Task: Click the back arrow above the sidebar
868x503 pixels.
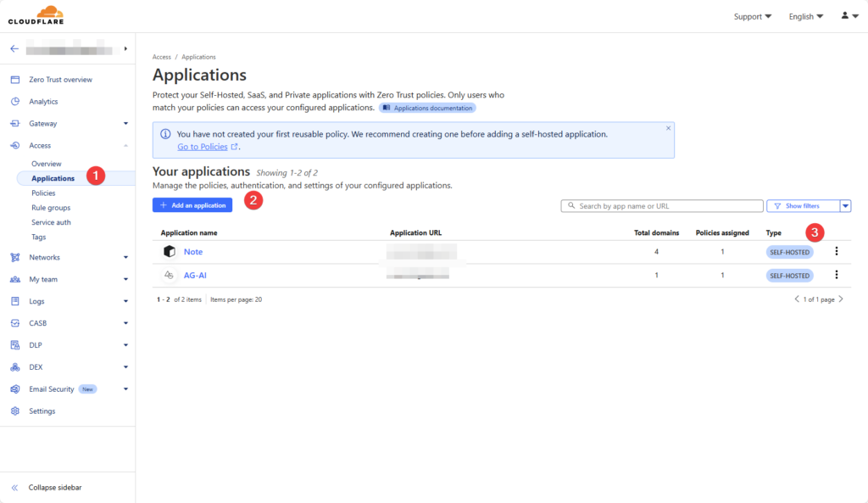Action: tap(14, 48)
